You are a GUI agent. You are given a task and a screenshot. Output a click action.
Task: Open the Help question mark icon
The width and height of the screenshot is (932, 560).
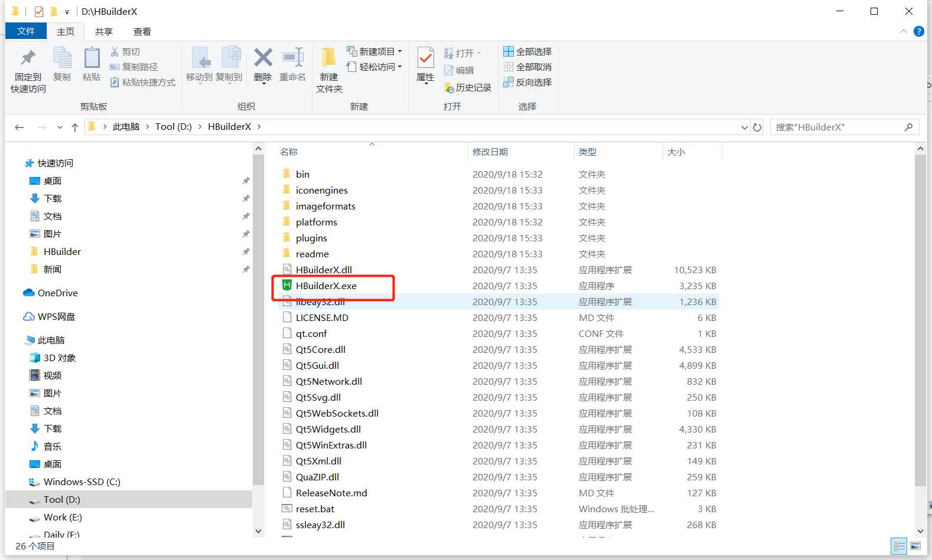click(x=919, y=31)
